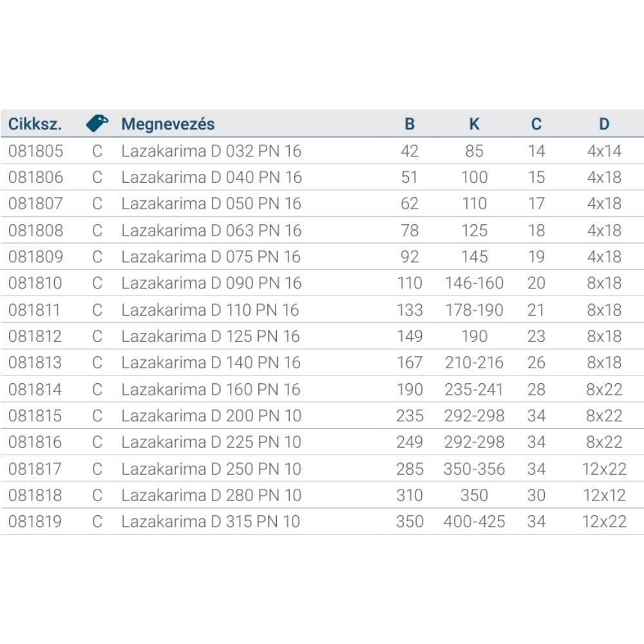
Task: Click Lazakarima D 050 PN 16 name
Action: click(x=211, y=204)
